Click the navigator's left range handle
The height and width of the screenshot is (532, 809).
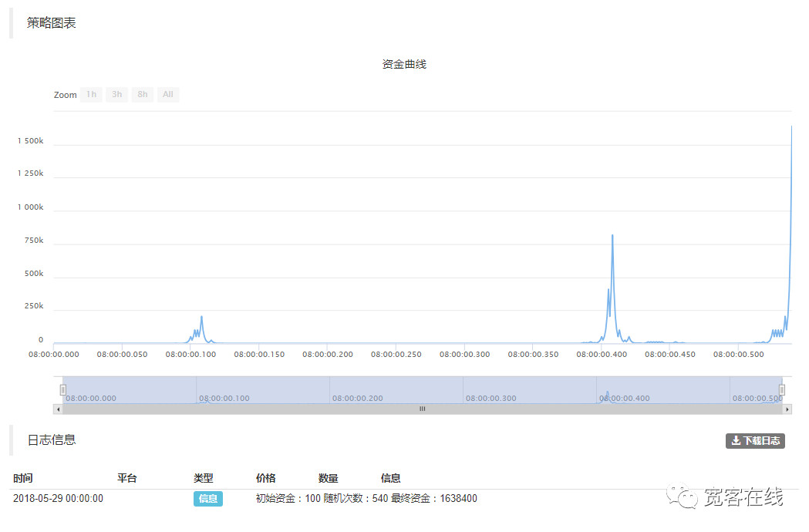coord(63,390)
